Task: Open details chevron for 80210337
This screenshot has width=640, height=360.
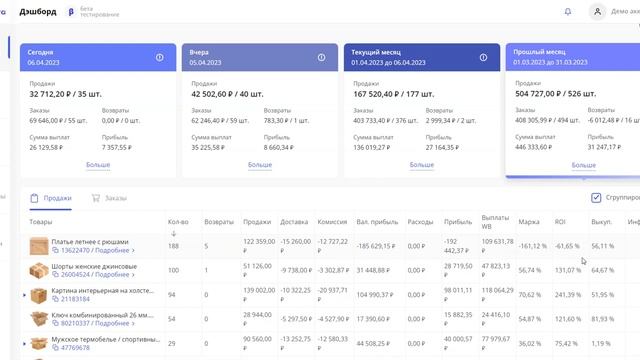Action: coord(133,323)
